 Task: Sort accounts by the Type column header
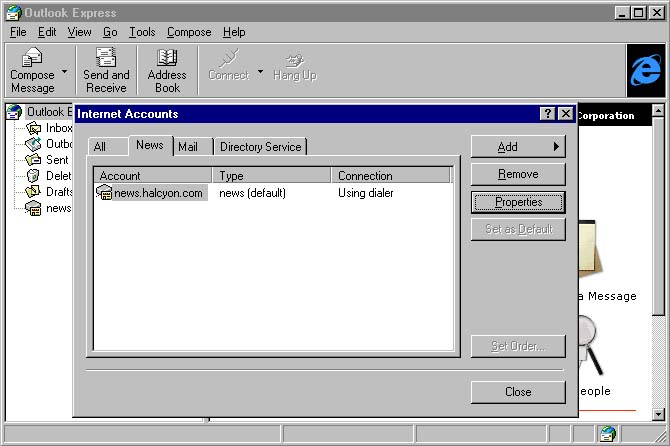click(x=272, y=176)
